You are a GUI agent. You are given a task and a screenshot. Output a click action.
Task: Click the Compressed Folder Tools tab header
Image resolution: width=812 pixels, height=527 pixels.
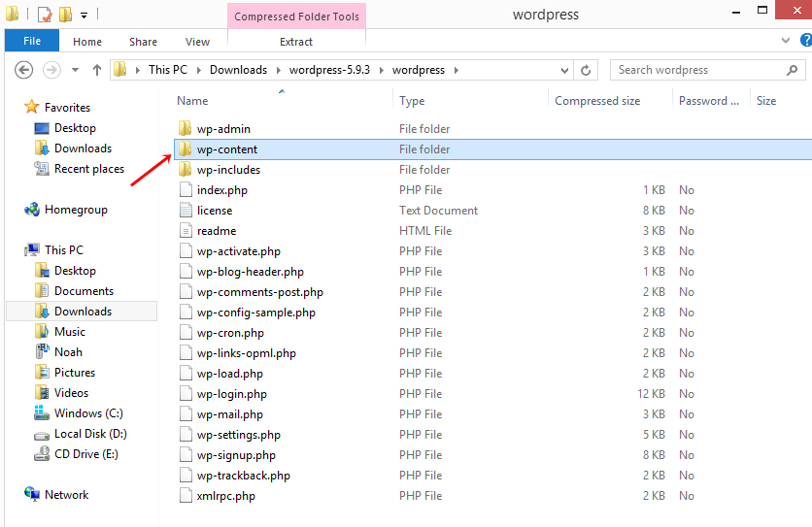coord(297,16)
